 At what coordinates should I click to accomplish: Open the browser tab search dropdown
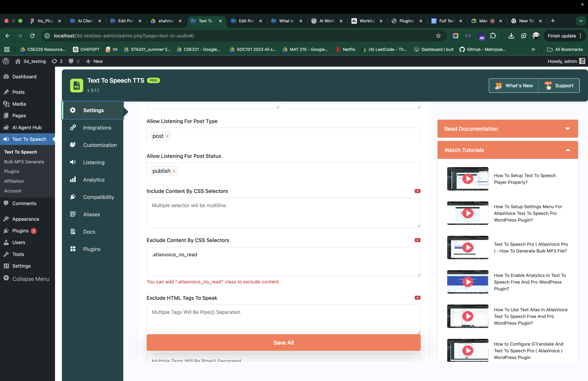(581, 21)
